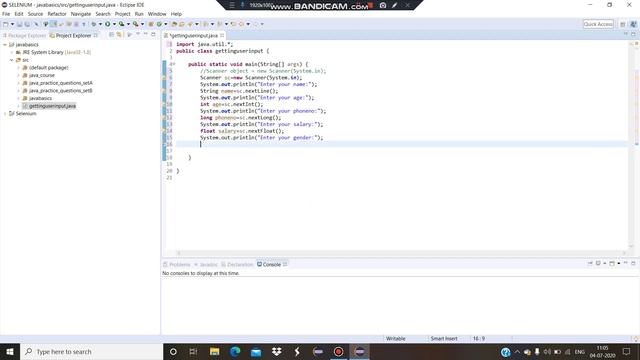Open File Explorer from taskbar
The height and width of the screenshot is (360, 640).
(x=214, y=351)
